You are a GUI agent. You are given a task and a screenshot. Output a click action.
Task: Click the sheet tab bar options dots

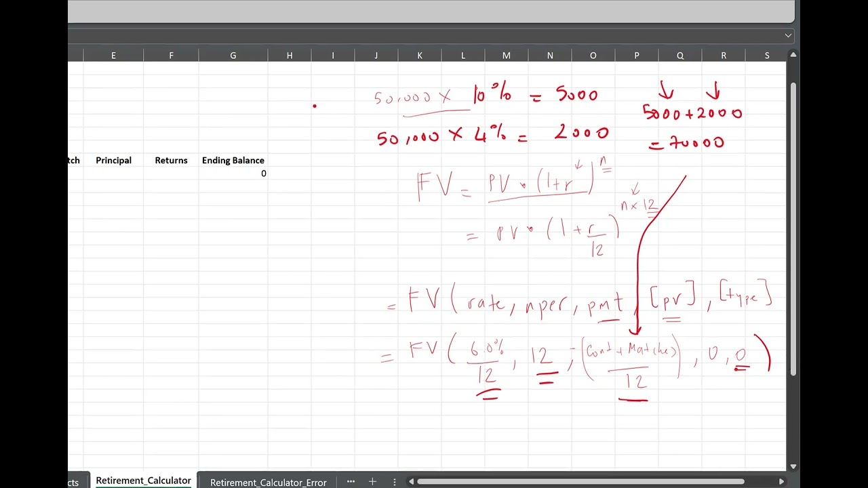[x=394, y=482]
